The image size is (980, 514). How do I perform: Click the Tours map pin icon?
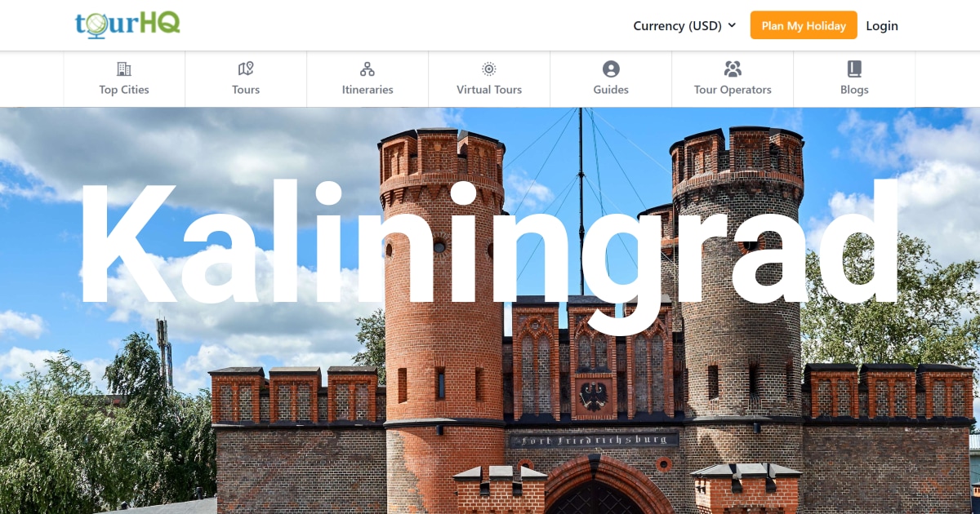pos(246,69)
